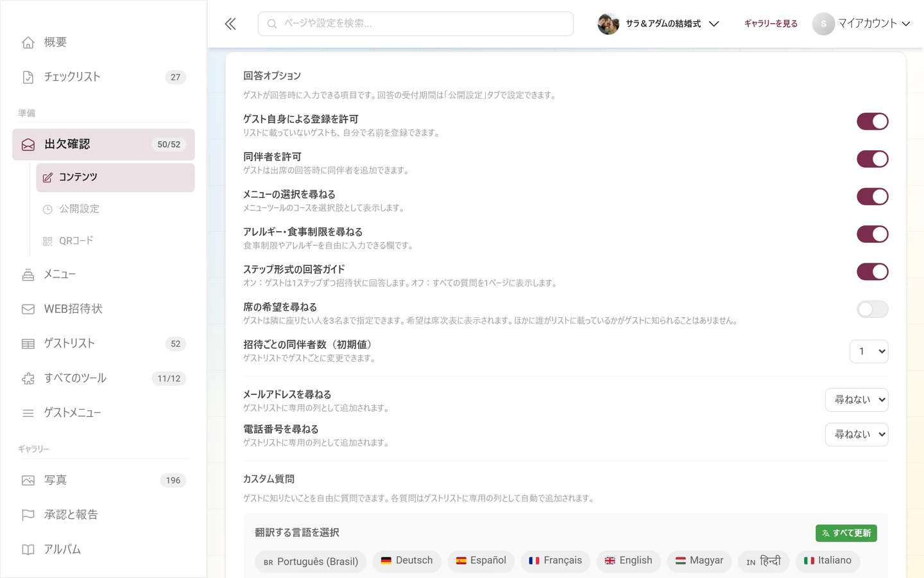
Task: Click the edit pencil icon beside コンテンツ
Action: [47, 177]
